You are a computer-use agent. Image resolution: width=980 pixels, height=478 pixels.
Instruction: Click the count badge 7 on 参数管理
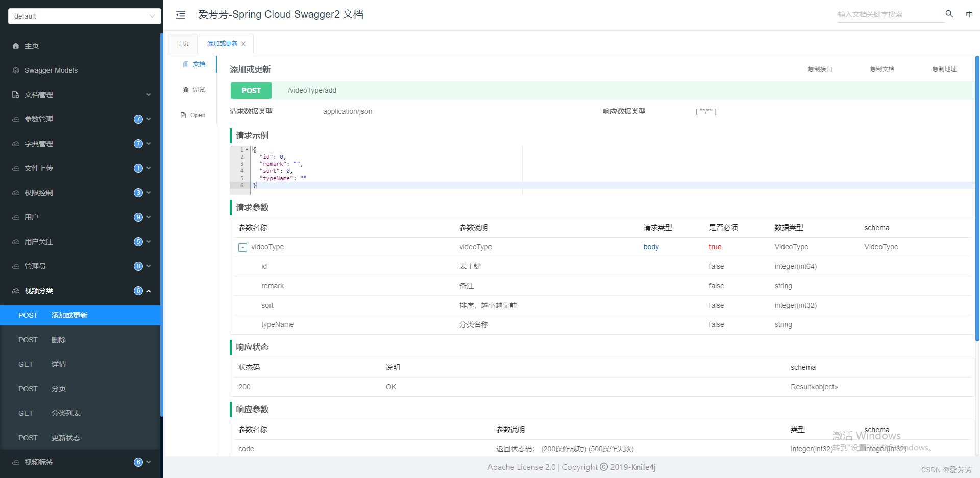click(x=138, y=119)
